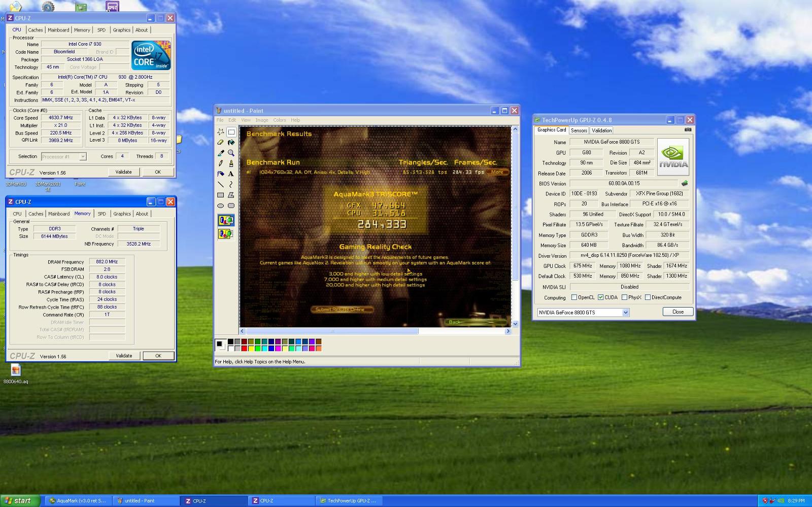Click Validate in the top CPU-Z window

pyautogui.click(x=123, y=172)
